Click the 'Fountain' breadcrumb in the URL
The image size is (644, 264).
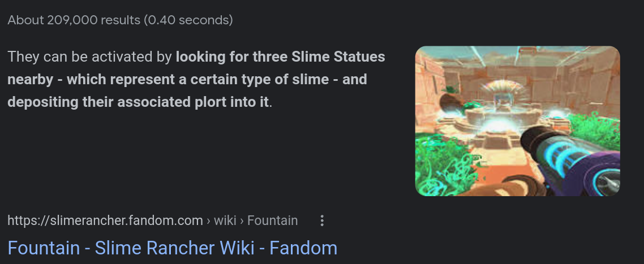point(272,220)
